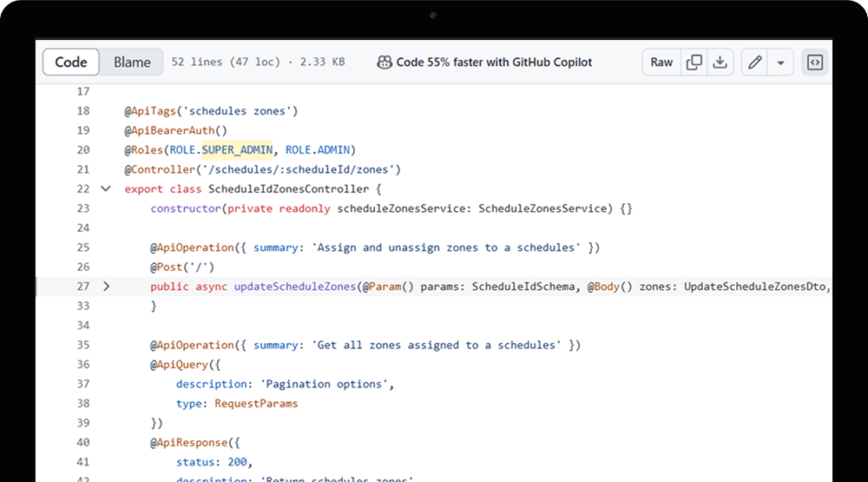868x482 pixels.
Task: Click line number 25
Action: click(82, 267)
